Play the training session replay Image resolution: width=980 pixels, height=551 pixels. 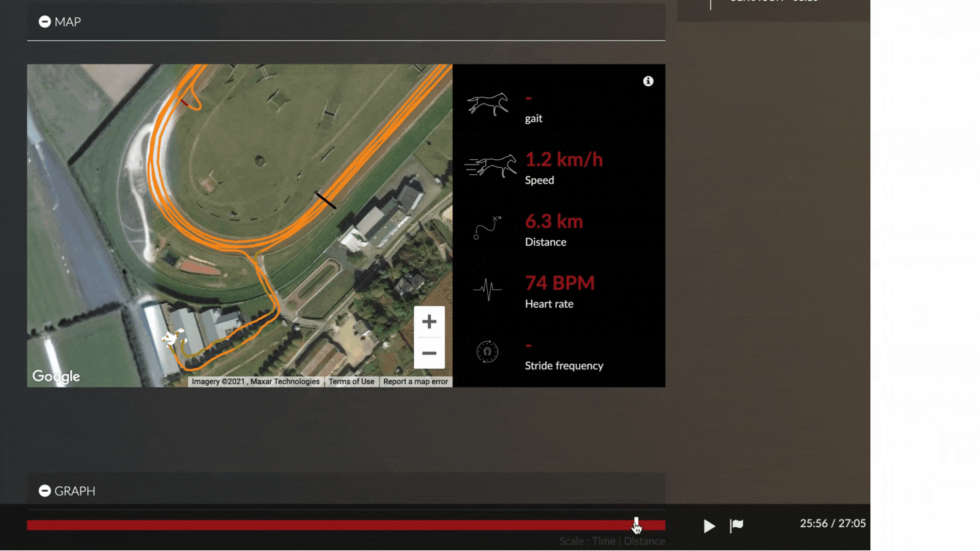pos(709,526)
